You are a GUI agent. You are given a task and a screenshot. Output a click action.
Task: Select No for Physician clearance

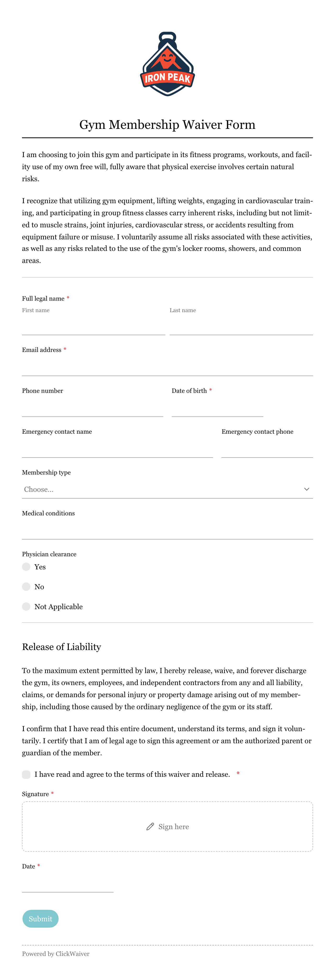[26, 586]
